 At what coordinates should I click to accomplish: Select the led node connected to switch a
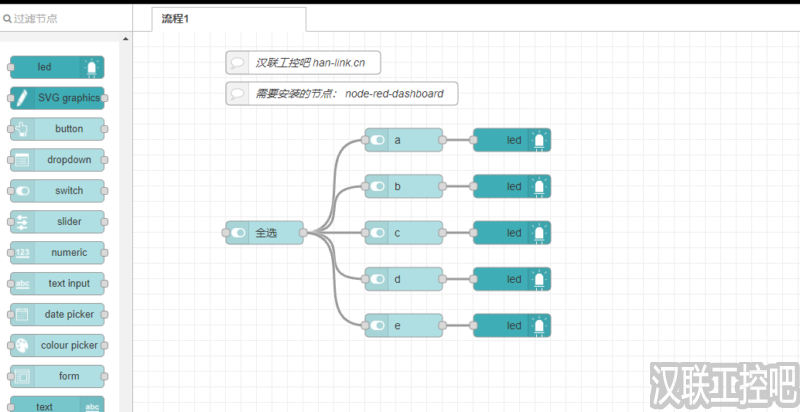click(511, 140)
